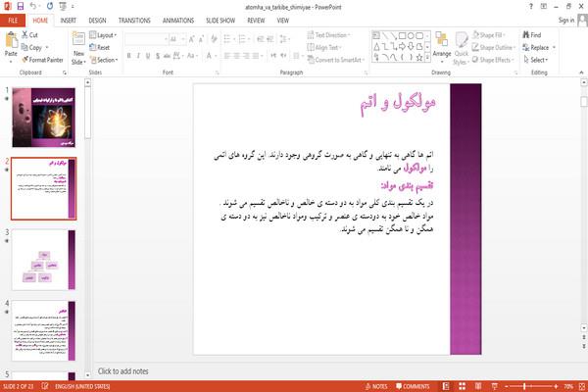This screenshot has height=392, width=588.
Task: Open Shape Effects dropdown
Action: 493,60
